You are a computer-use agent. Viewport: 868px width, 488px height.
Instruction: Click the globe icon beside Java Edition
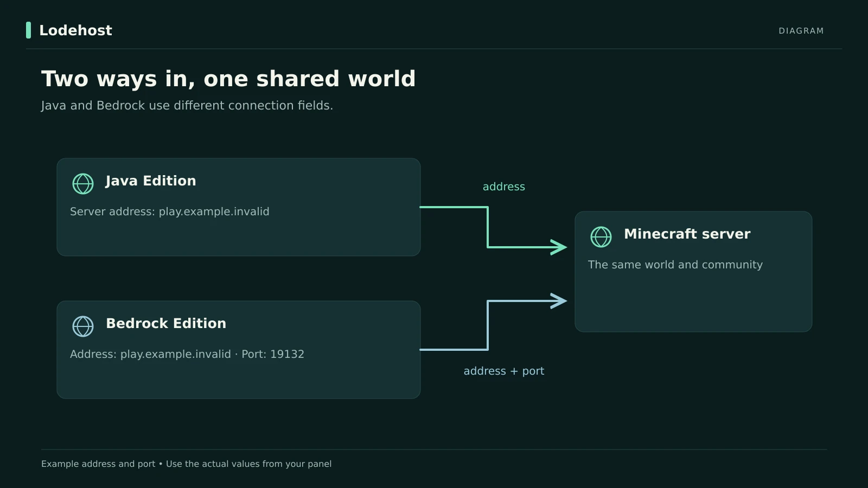pyautogui.click(x=83, y=184)
